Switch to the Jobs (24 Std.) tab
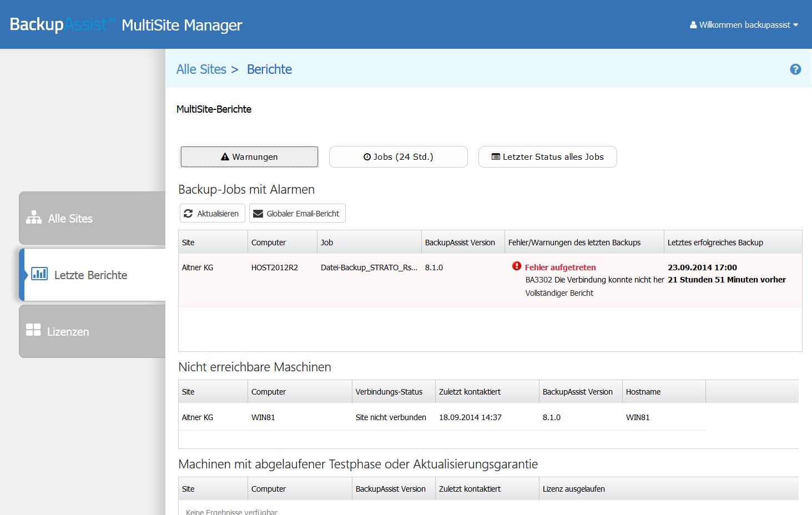 pyautogui.click(x=399, y=157)
